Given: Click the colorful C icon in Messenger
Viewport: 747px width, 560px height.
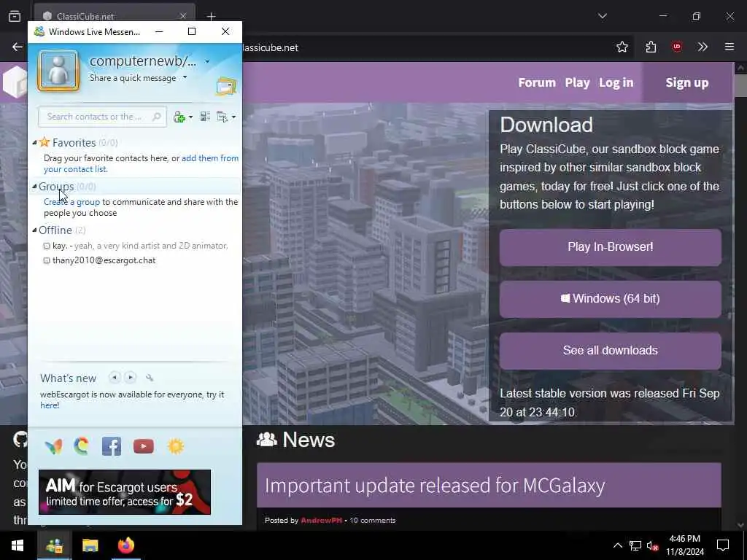Looking at the screenshot, I should [82, 446].
